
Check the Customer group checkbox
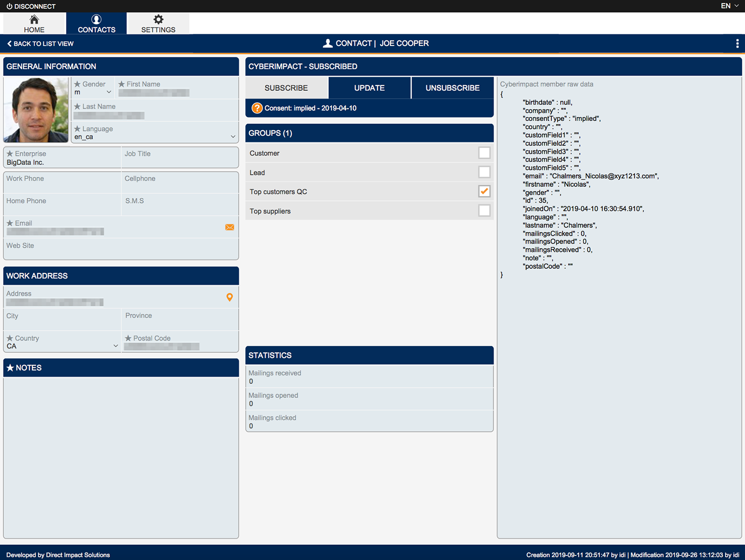click(x=483, y=153)
